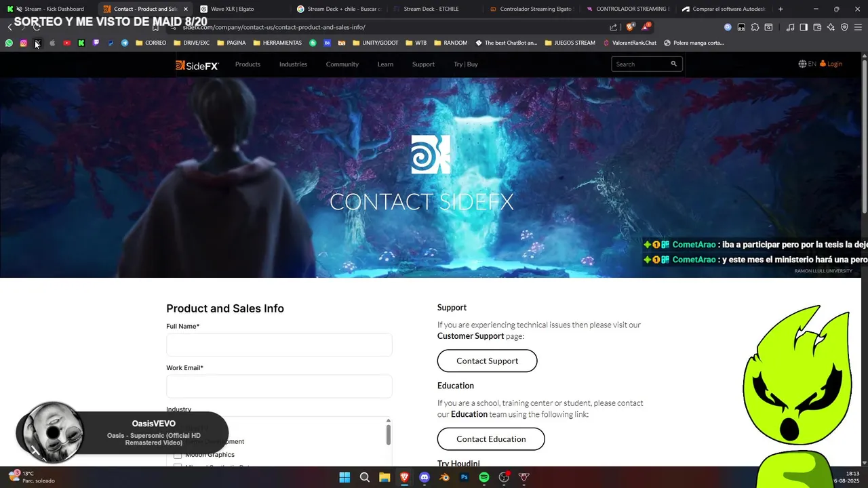Screen dimensions: 868x488
Task: Open File Explorer from taskbar
Action: [384, 477]
